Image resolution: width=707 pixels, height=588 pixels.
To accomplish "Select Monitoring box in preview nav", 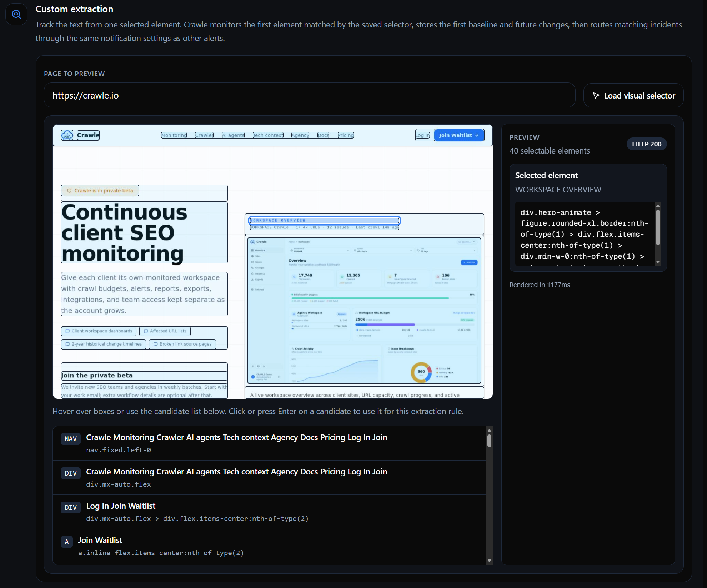I will 174,135.
